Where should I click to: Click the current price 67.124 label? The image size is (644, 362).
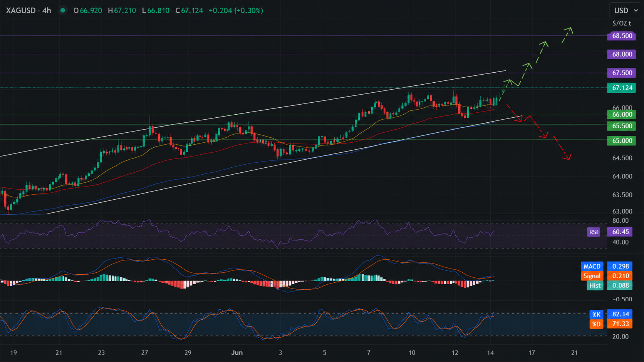[622, 88]
